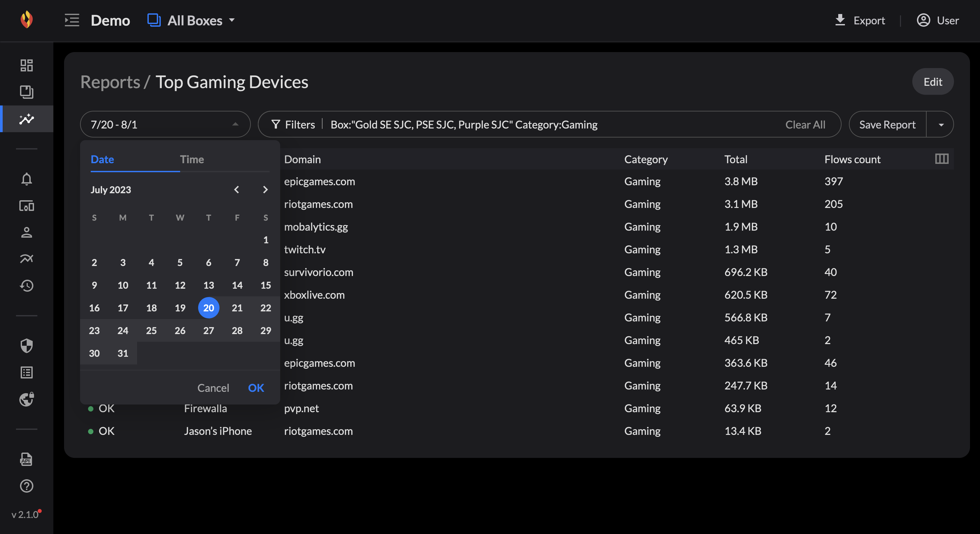This screenshot has height=534, width=980.
Task: Select July 1 in calendar
Action: pyautogui.click(x=266, y=240)
